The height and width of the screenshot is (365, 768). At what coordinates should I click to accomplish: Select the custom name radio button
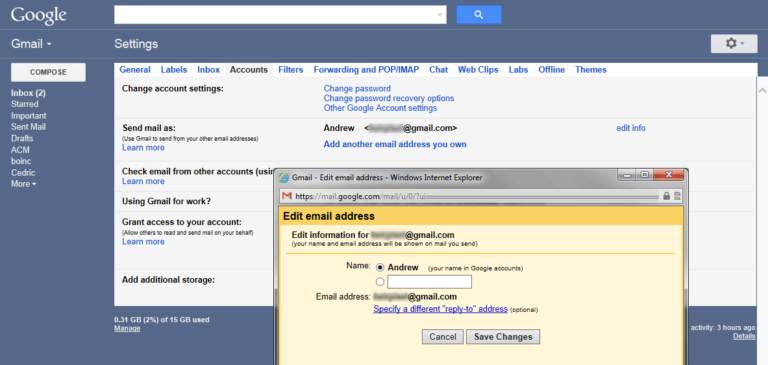pyautogui.click(x=380, y=282)
